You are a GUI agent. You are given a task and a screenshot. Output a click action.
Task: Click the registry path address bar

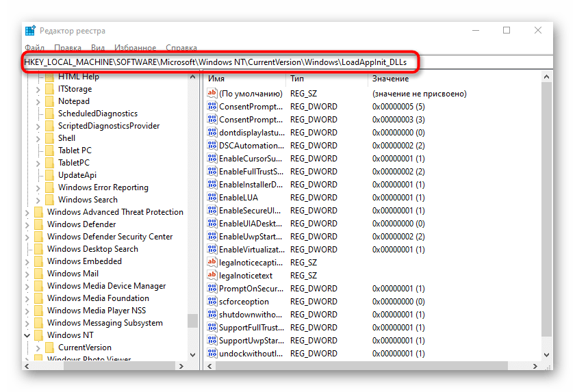[287, 62]
